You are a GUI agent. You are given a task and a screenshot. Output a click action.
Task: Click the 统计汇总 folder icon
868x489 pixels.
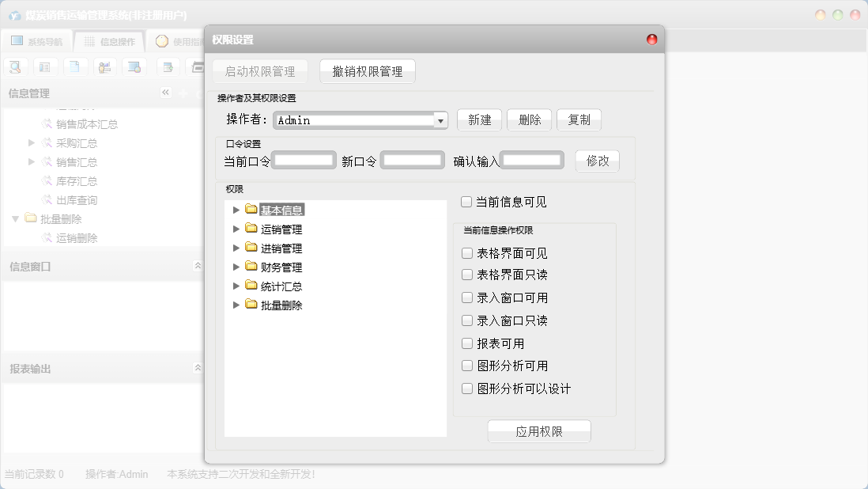pos(251,286)
